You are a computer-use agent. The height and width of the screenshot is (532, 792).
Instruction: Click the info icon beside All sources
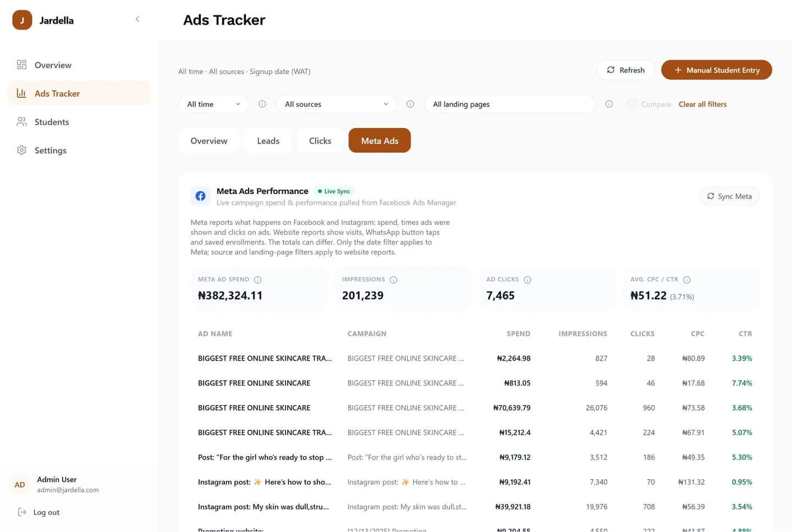tap(410, 104)
